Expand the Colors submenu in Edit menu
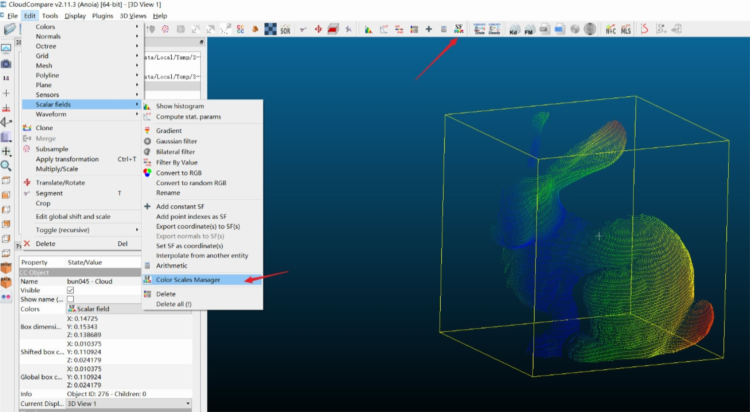Image resolution: width=750 pixels, height=412 pixels. pos(81,27)
